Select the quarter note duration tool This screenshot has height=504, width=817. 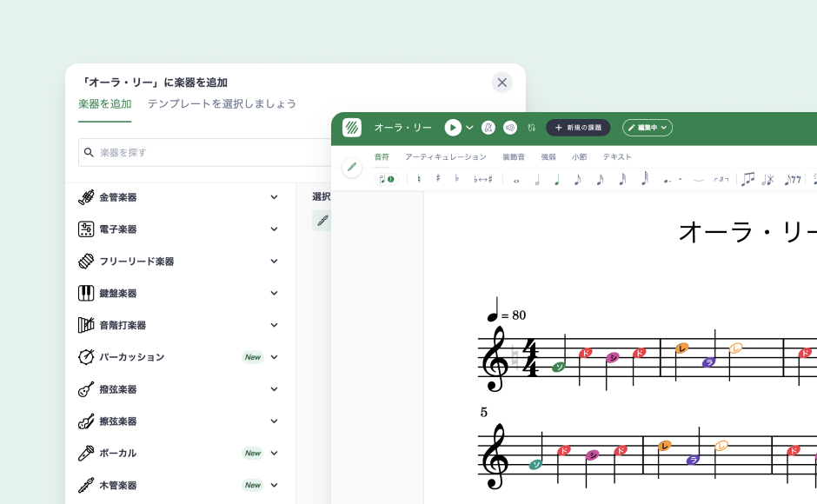click(x=557, y=180)
